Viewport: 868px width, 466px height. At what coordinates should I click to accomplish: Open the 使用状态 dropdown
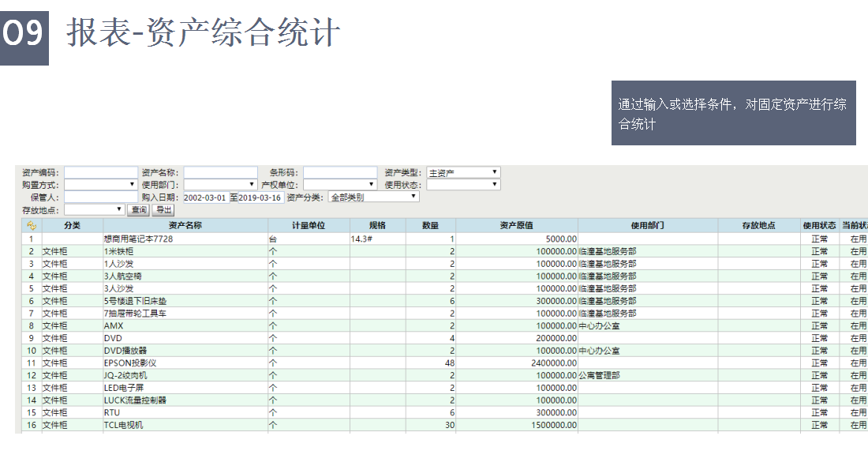(x=463, y=185)
